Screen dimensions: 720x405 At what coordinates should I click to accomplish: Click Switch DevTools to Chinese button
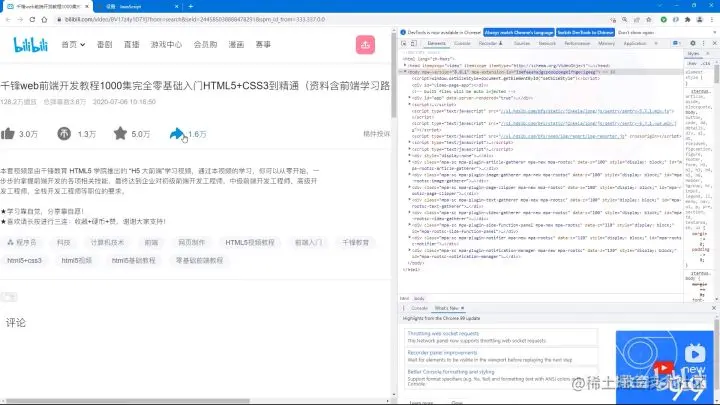point(585,33)
